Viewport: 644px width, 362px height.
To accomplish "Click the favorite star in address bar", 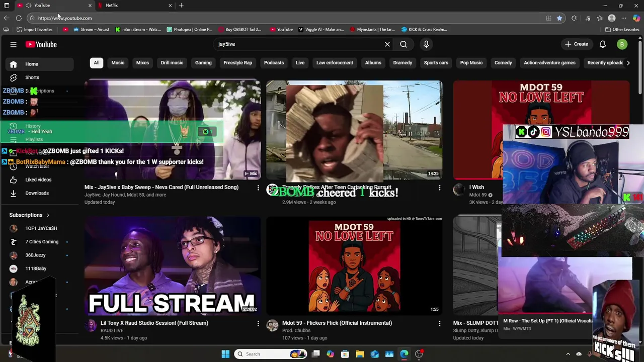I will [x=559, y=18].
